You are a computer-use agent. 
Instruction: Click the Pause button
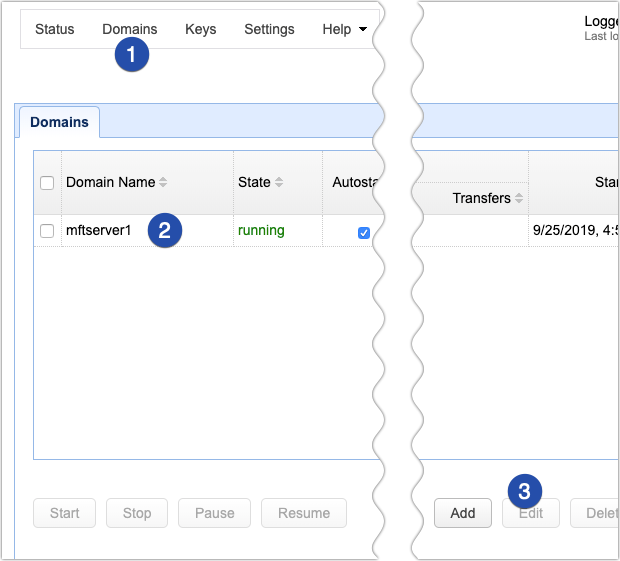click(214, 513)
